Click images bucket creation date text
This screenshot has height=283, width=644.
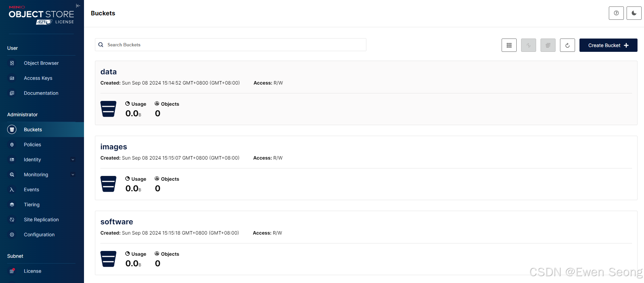(x=170, y=158)
